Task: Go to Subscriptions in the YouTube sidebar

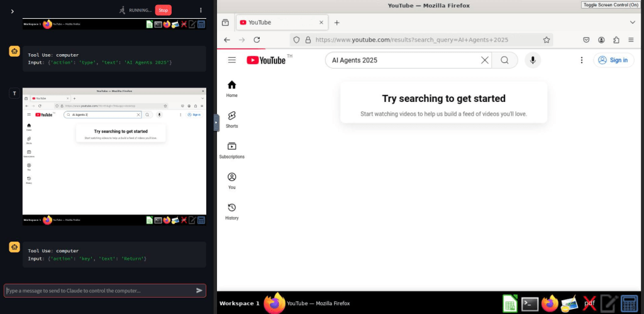Action: point(231,150)
